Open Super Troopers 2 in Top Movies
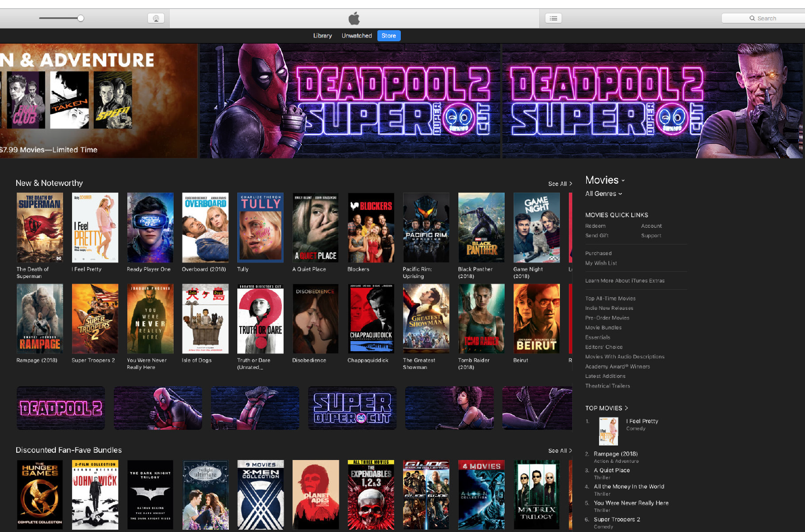The height and width of the screenshot is (532, 805). [x=617, y=520]
